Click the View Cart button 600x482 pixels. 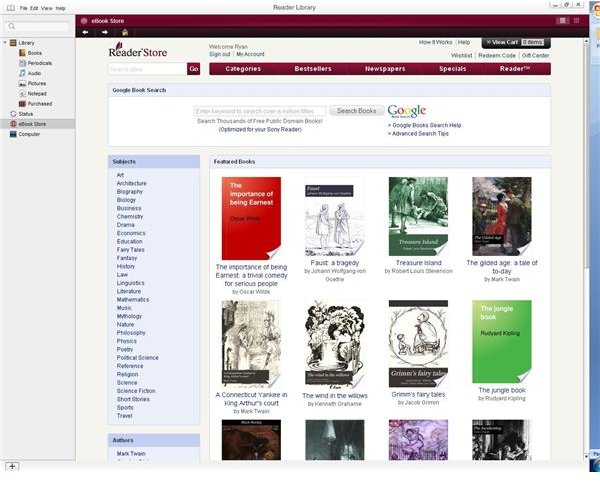tap(515, 42)
